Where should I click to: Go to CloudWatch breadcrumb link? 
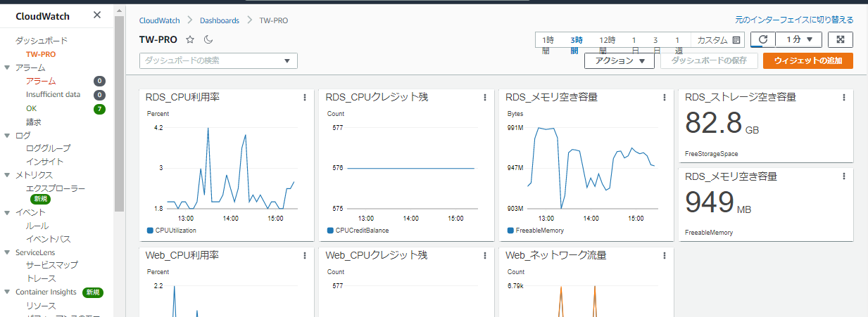pos(159,21)
